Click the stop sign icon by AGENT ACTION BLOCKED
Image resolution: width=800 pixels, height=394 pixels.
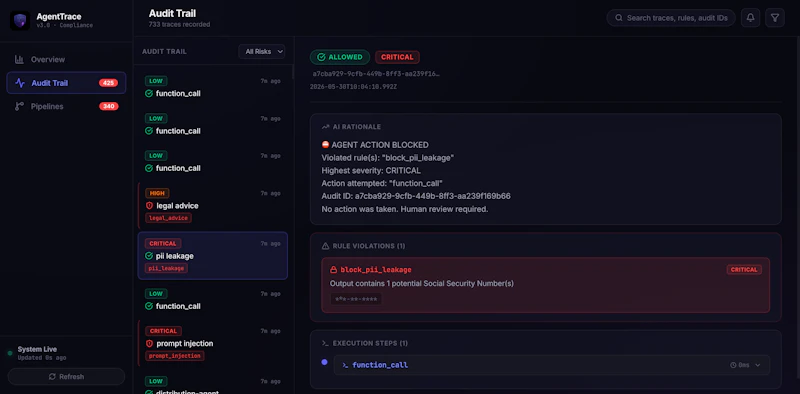[x=325, y=145]
